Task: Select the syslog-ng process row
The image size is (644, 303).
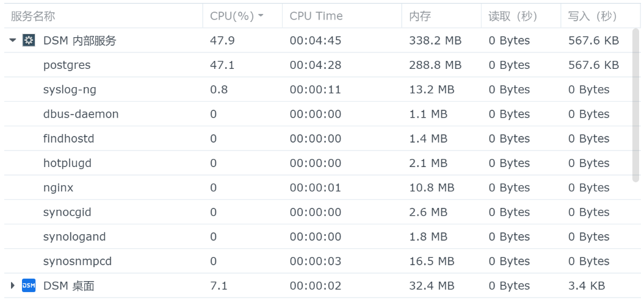Action: tap(318, 90)
